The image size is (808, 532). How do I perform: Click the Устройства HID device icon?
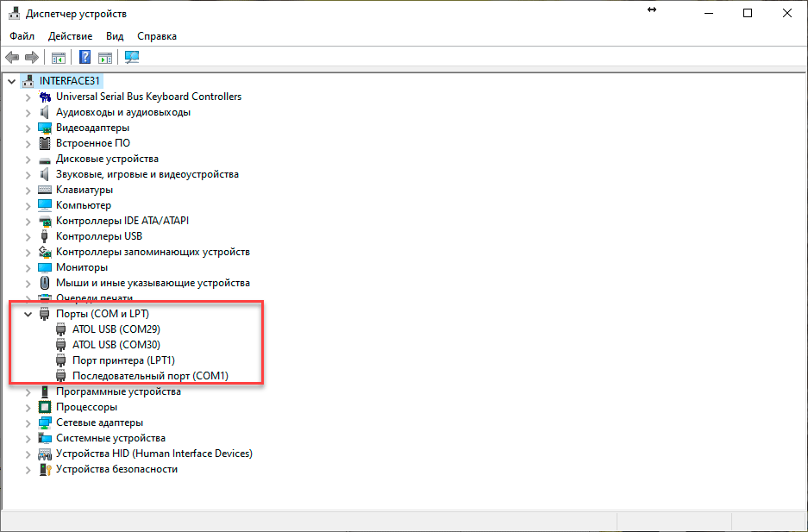(46, 454)
